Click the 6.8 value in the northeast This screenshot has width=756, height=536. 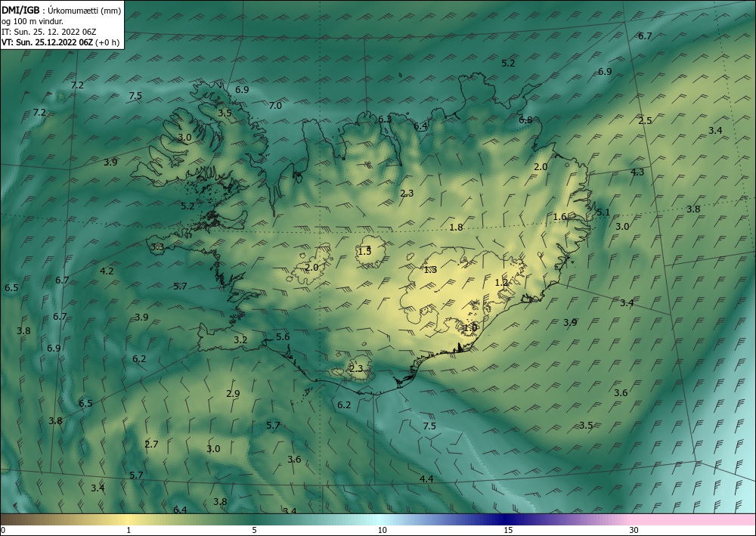(525, 120)
